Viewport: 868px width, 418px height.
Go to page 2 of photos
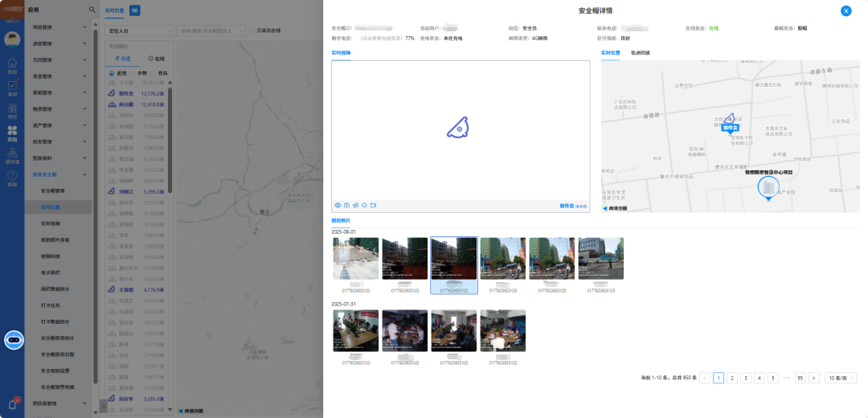click(732, 378)
